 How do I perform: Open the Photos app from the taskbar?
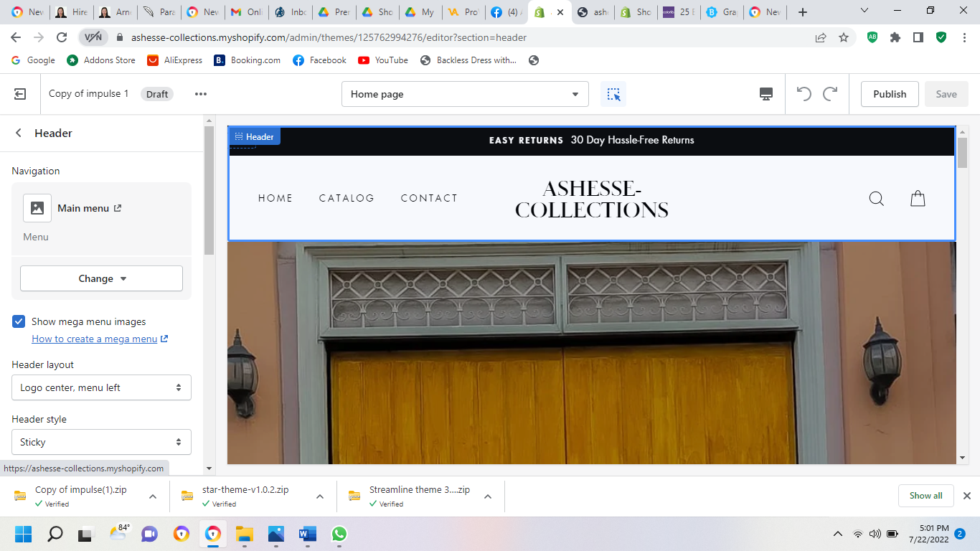(276, 534)
